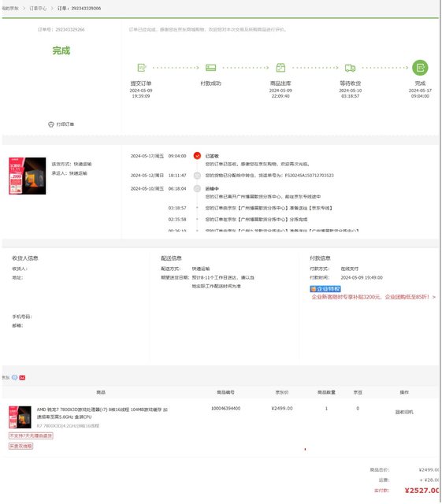Click the 2024-05-10 in-transit timeline marker
This screenshot has width=442, height=504.
[197, 189]
